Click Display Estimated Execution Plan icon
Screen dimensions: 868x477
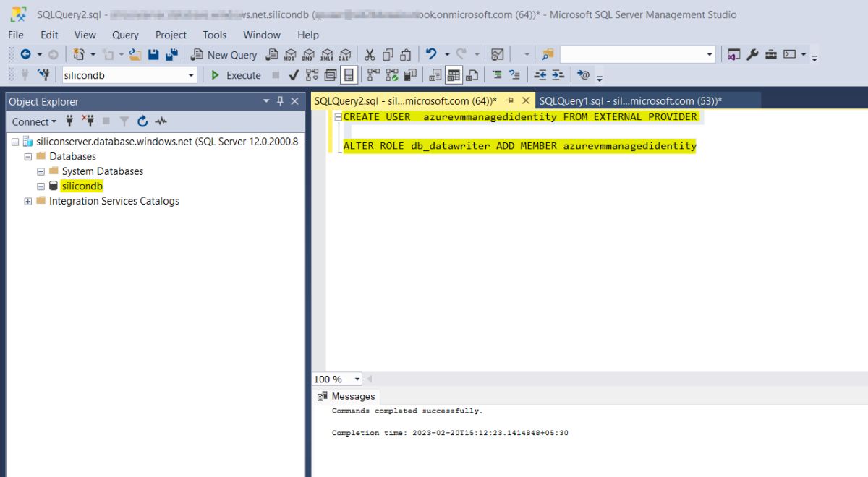(x=312, y=74)
